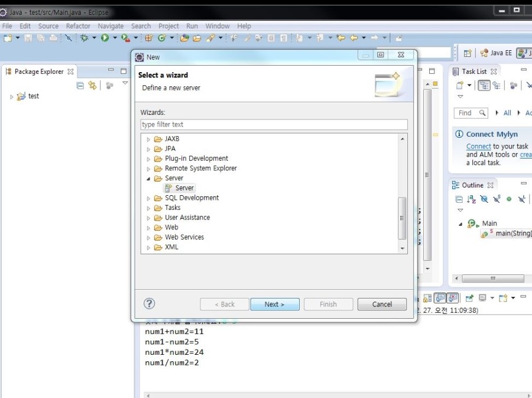The height and width of the screenshot is (398, 532).
Task: Select the User Assistance folder
Action: pos(187,218)
